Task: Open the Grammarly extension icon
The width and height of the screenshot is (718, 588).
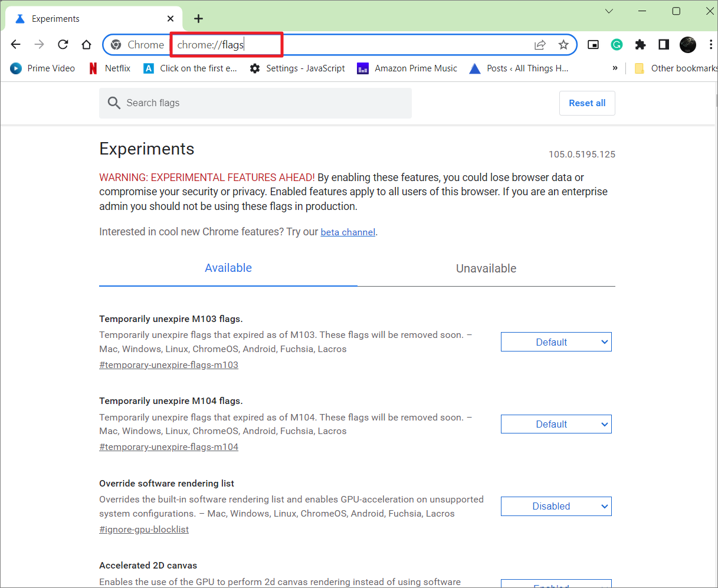Action: (617, 45)
